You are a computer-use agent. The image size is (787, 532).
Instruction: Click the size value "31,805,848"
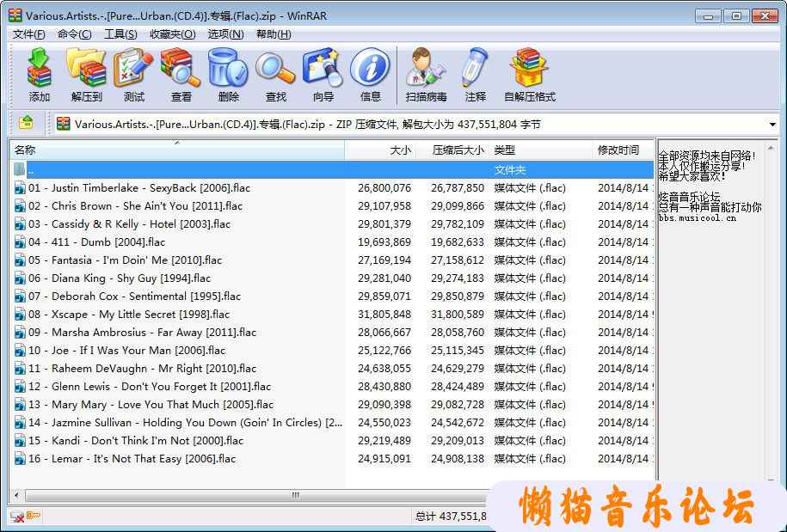384,315
